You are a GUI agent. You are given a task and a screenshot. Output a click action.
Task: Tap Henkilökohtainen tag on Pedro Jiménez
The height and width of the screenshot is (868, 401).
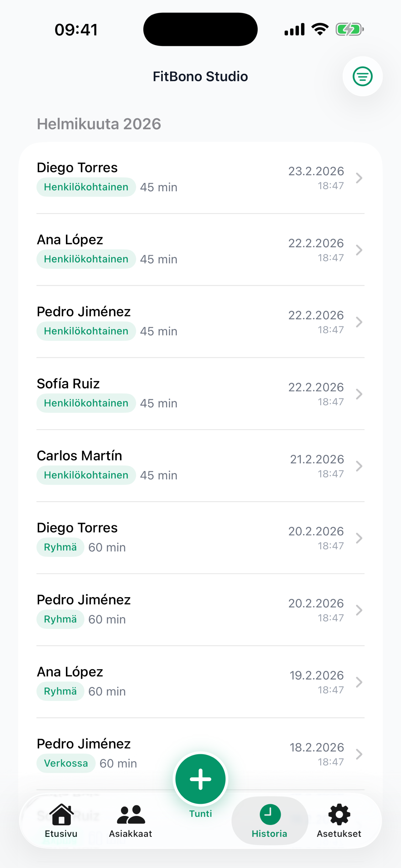86,331
